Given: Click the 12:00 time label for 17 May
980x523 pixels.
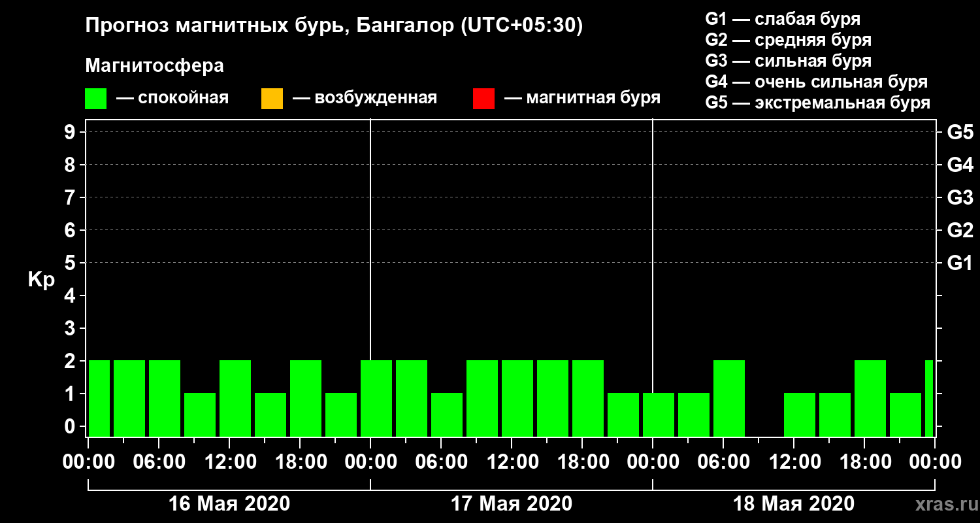Looking at the screenshot, I should coord(512,462).
